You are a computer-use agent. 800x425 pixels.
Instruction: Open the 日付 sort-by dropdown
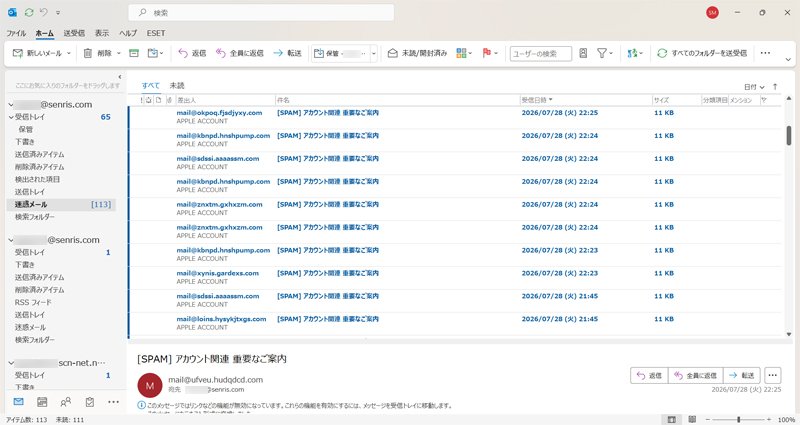pyautogui.click(x=754, y=87)
